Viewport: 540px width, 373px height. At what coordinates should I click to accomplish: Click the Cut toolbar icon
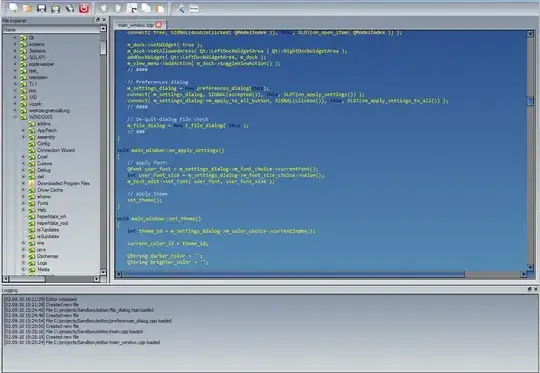click(x=132, y=8)
